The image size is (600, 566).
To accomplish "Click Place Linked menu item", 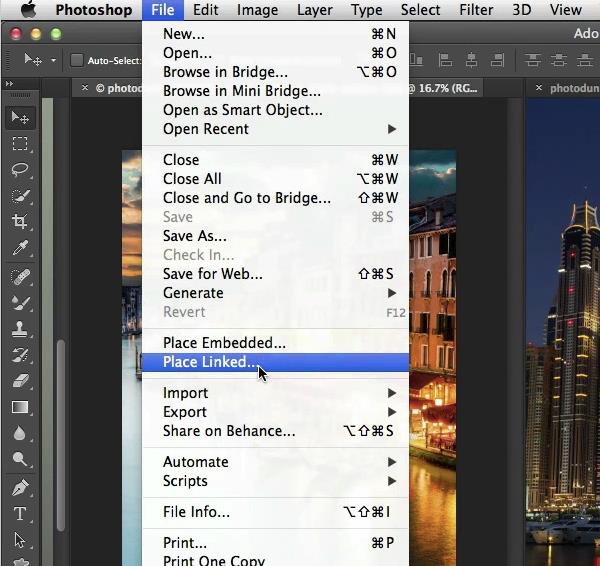I will coord(211,362).
